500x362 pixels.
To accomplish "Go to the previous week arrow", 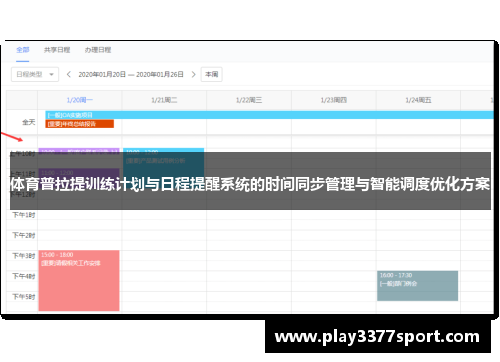I will pos(69,74).
